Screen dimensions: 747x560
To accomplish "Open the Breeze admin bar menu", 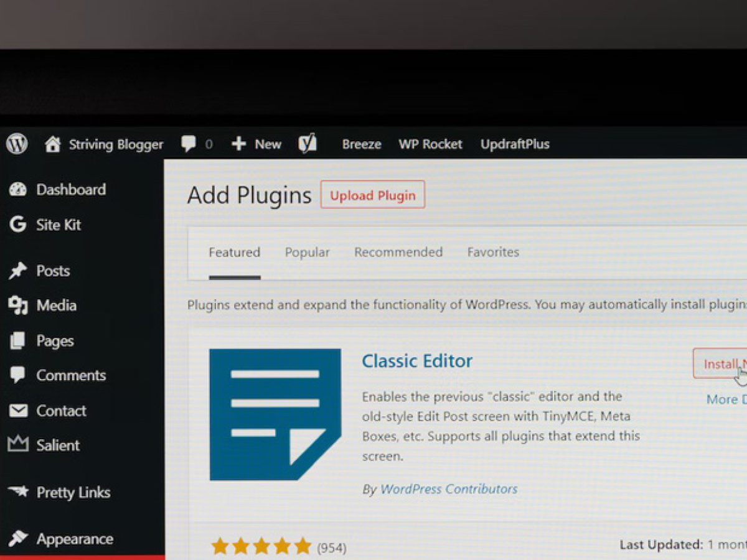I will click(x=362, y=144).
